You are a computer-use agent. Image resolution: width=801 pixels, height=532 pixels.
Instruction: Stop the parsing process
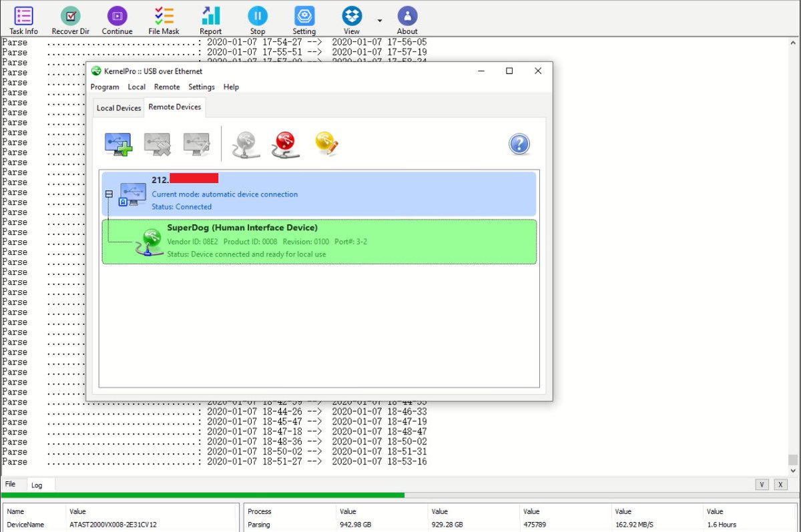(258, 21)
